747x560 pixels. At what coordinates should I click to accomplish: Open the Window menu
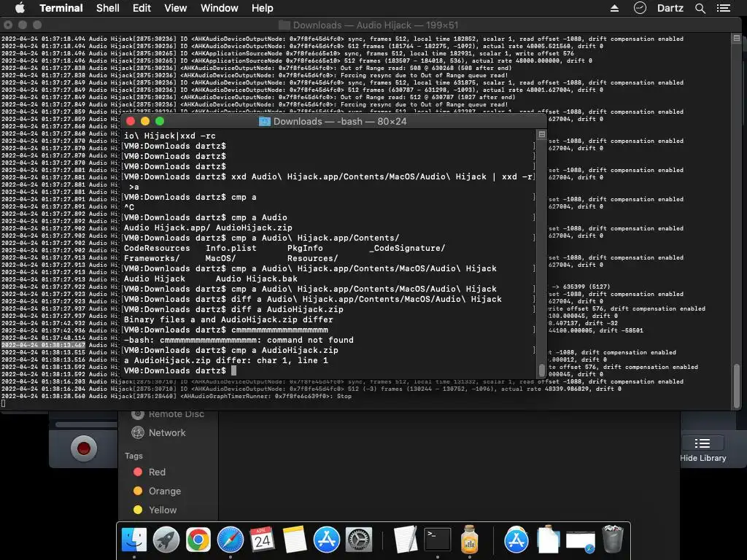(219, 8)
